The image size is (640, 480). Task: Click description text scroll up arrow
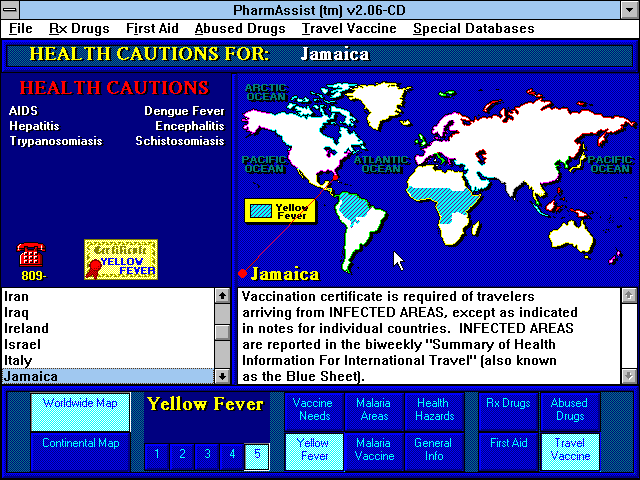pos(629,296)
